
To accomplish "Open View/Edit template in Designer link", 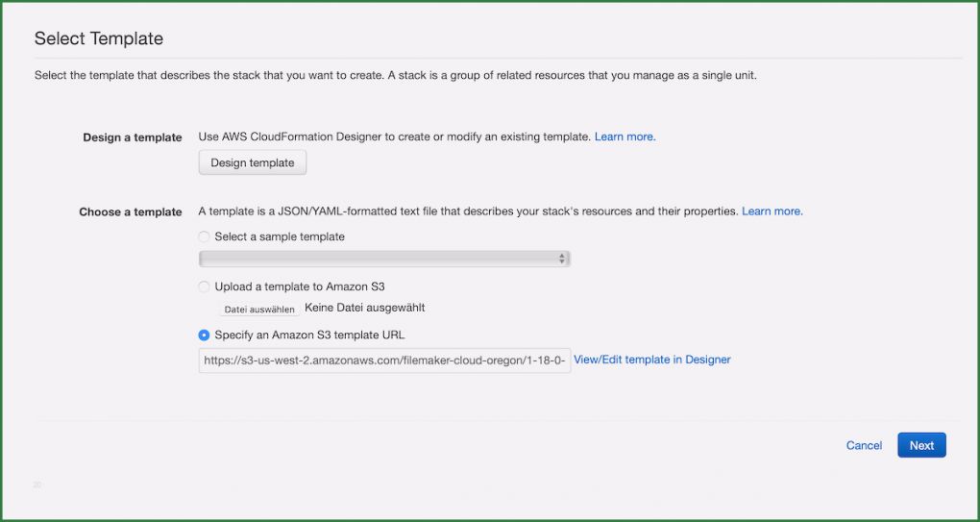I will [651, 360].
